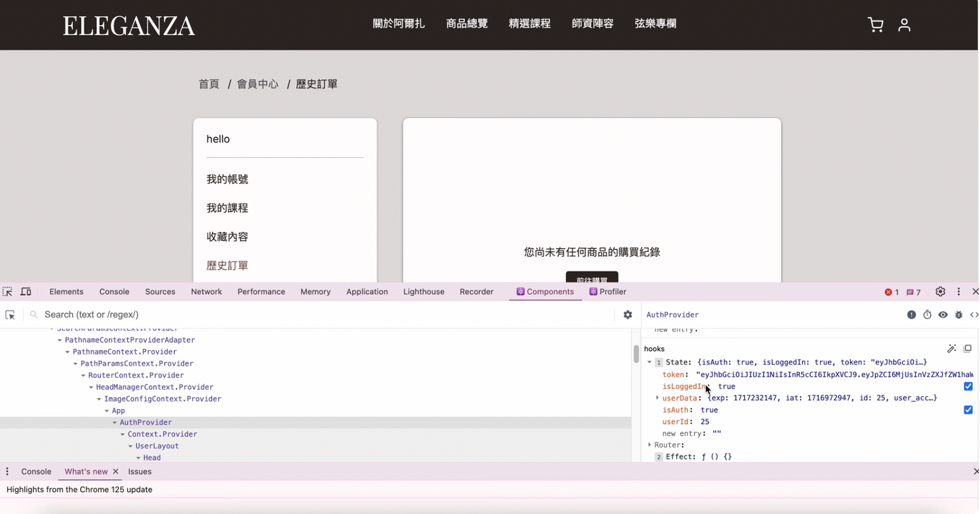
Task: Close the bottom drawer panel
Action: (976, 471)
